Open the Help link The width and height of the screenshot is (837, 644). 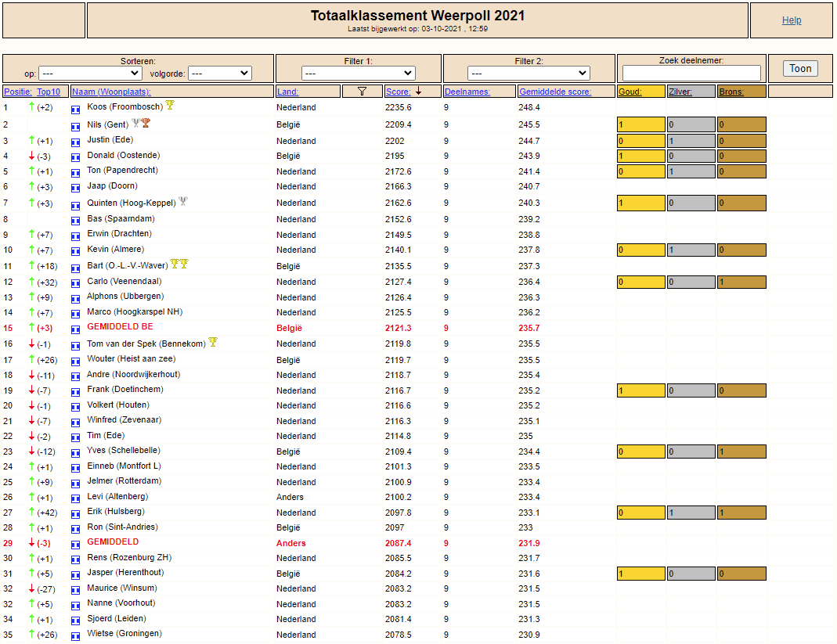click(791, 20)
